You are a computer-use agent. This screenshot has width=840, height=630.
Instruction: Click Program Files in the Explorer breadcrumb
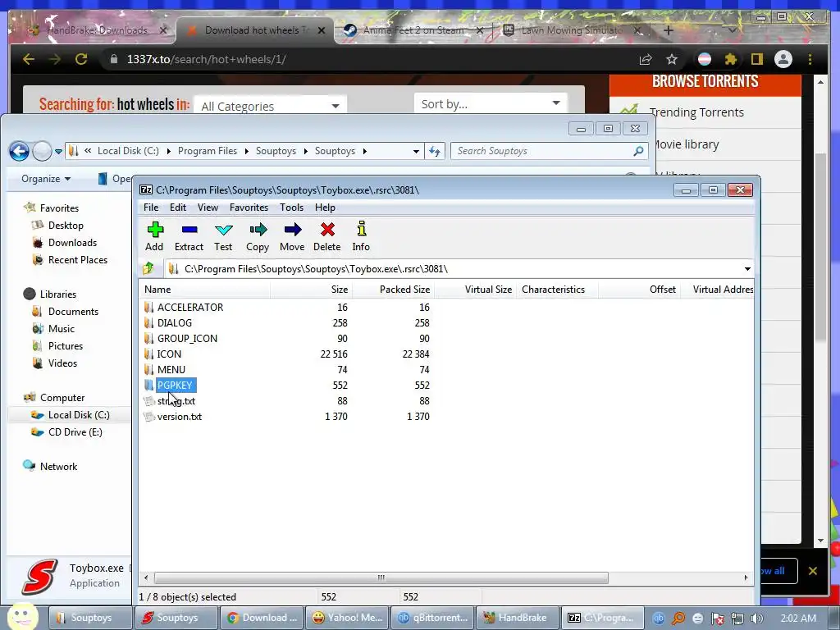208,151
